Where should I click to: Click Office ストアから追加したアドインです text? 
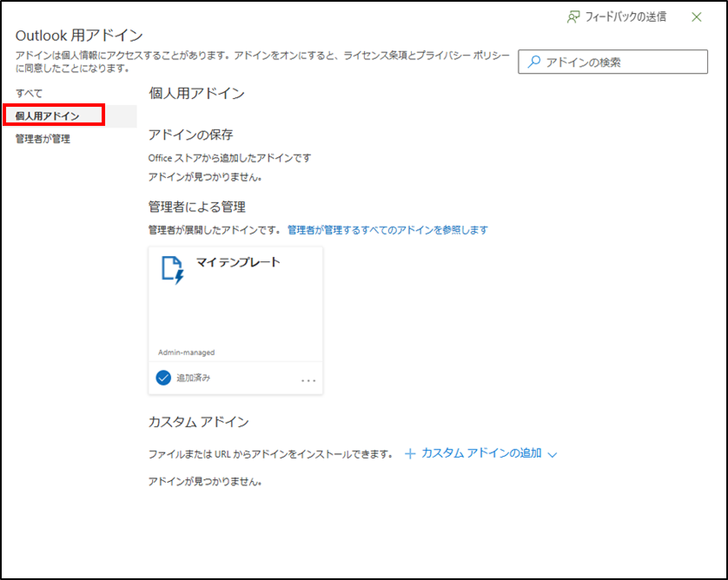pyautogui.click(x=230, y=158)
